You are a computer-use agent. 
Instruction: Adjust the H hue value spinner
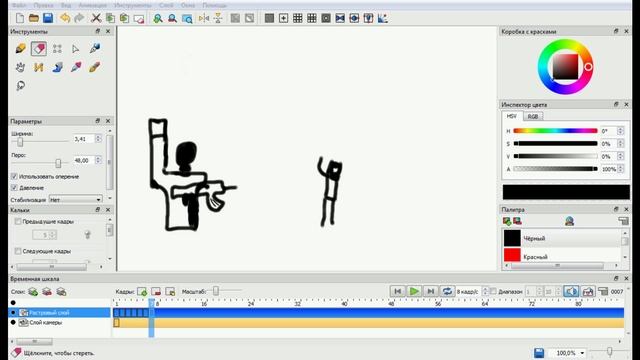tap(620, 131)
